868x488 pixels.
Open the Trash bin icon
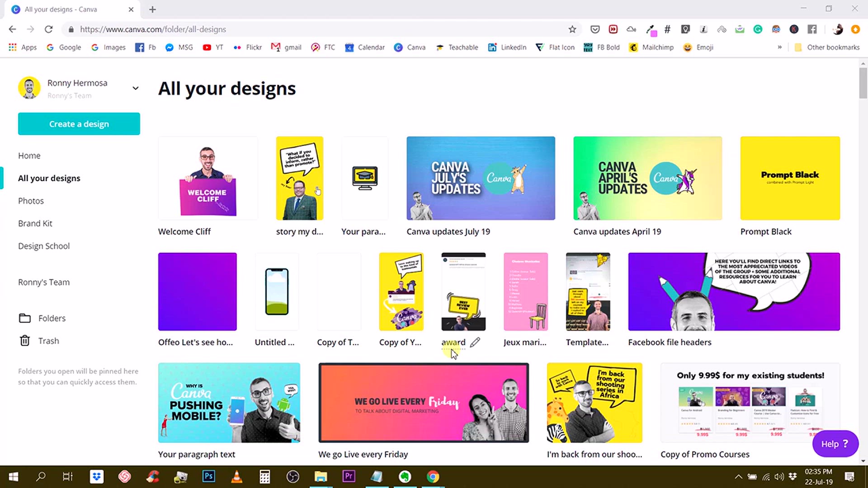point(25,341)
